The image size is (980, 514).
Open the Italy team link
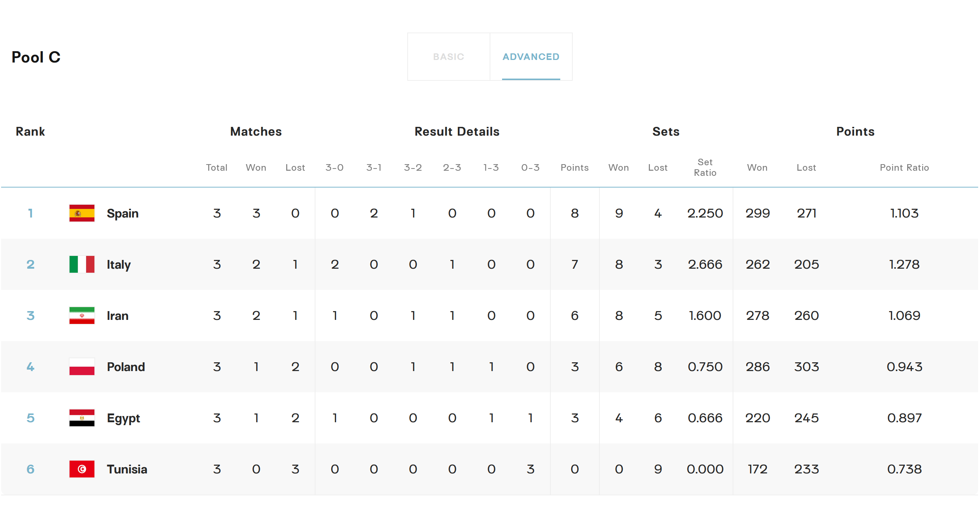click(119, 264)
